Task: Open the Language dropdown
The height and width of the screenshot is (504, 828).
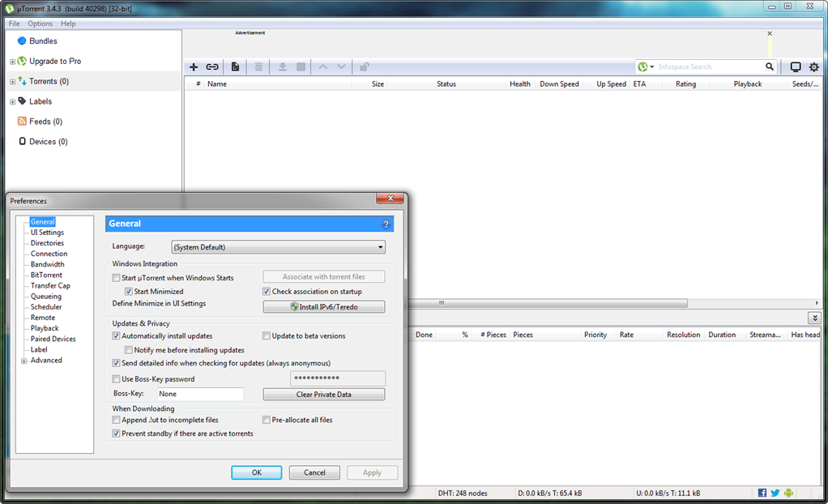Action: (x=278, y=246)
